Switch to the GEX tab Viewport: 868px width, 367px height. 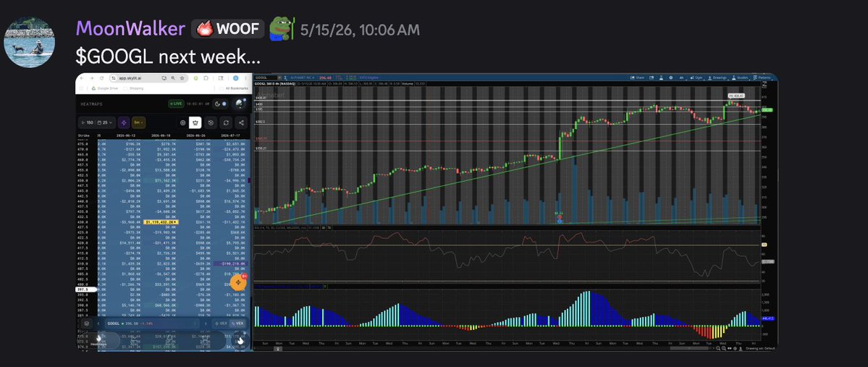(222, 324)
